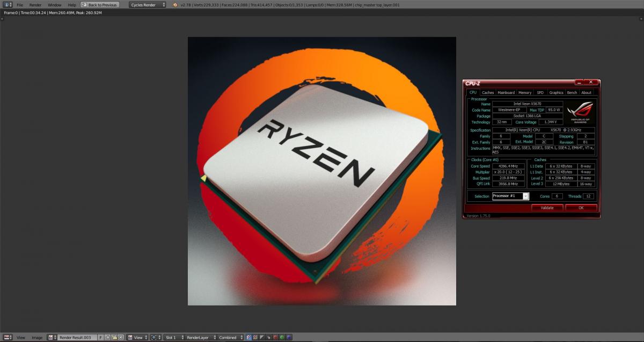Click the Republic of Gamers logo
This screenshot has width=644, height=342.
(580, 112)
